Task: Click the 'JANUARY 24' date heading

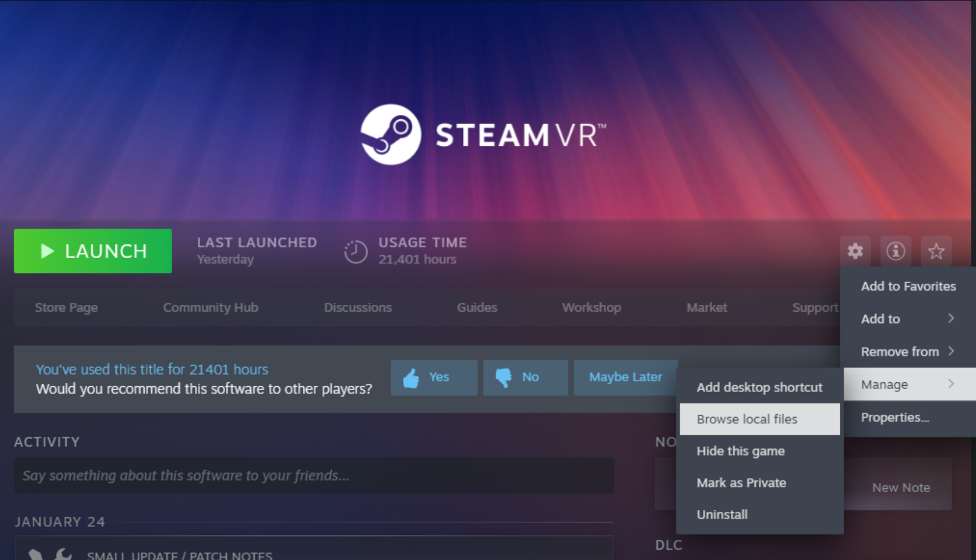Action: [x=60, y=522]
